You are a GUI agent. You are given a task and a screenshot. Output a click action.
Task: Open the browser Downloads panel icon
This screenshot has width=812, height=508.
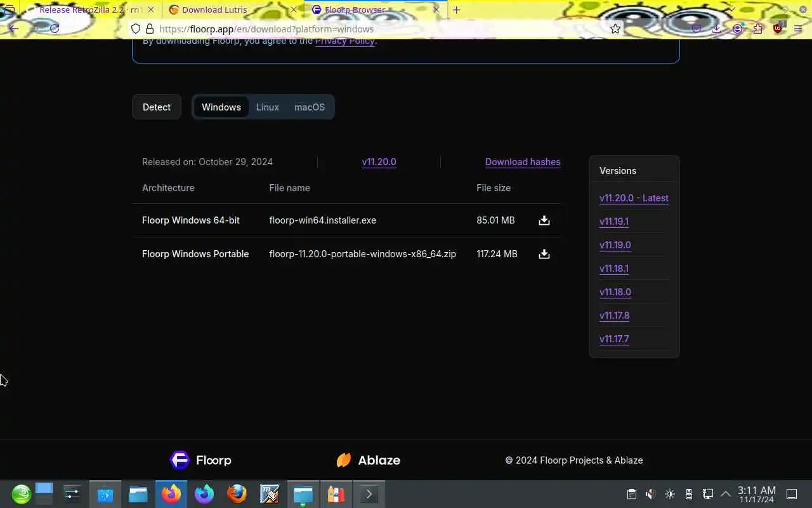[716, 29]
